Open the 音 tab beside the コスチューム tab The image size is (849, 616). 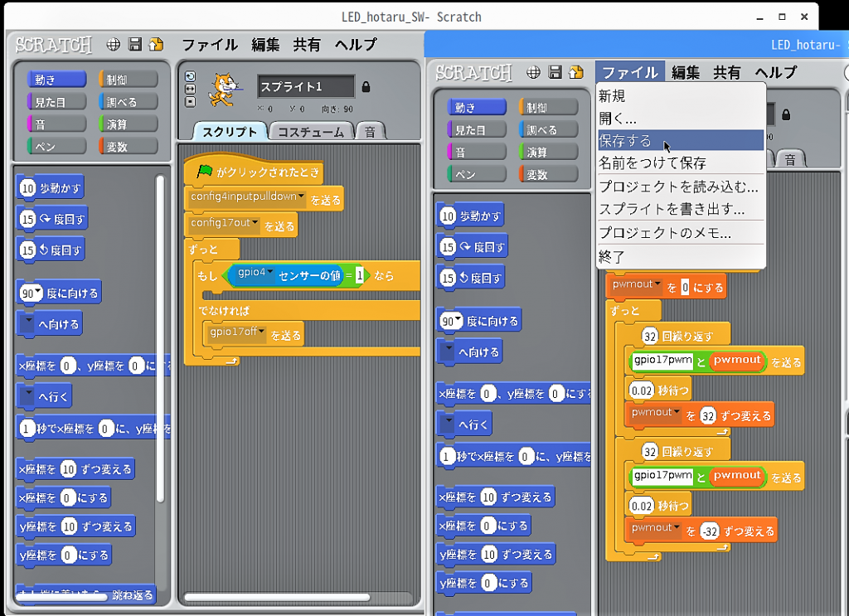pos(371,132)
